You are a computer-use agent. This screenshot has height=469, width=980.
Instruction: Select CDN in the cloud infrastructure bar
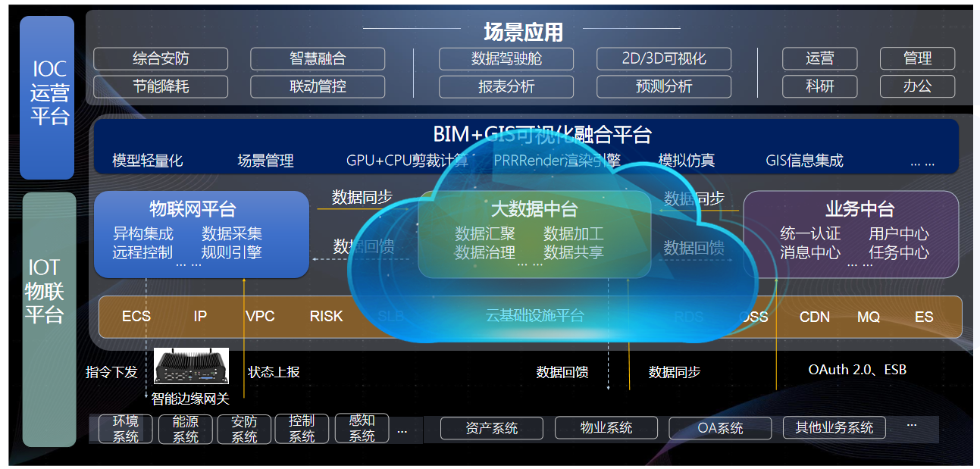tap(815, 317)
